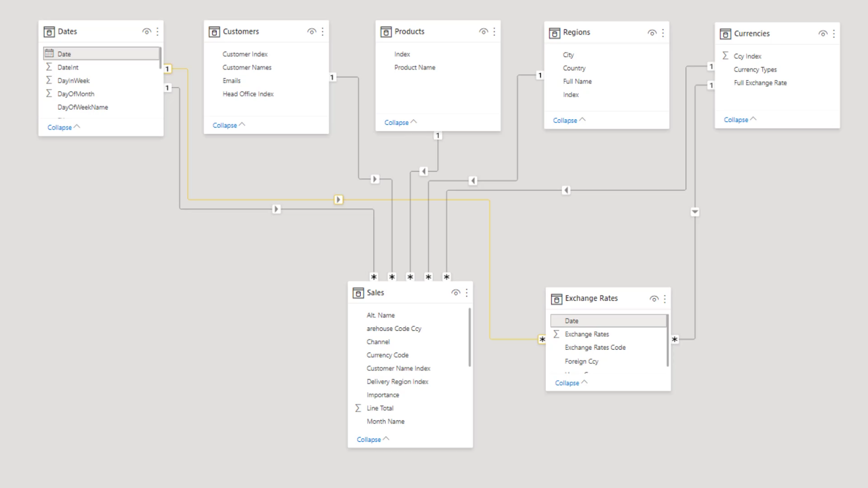The width and height of the screenshot is (868, 488).
Task: Click the Sales table header icon
Action: [358, 293]
